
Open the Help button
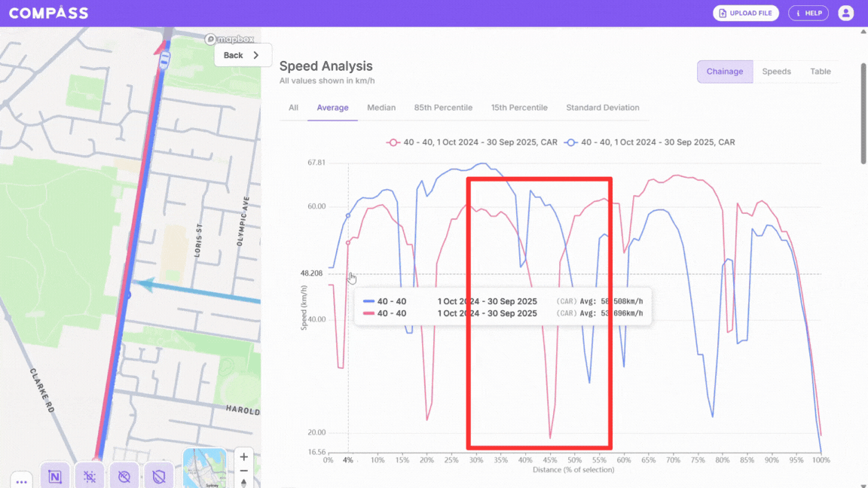pyautogui.click(x=808, y=13)
